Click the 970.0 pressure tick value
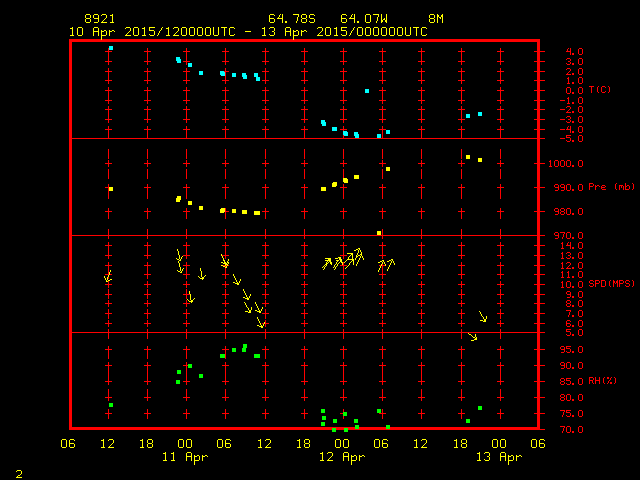The image size is (640, 480). click(x=565, y=236)
